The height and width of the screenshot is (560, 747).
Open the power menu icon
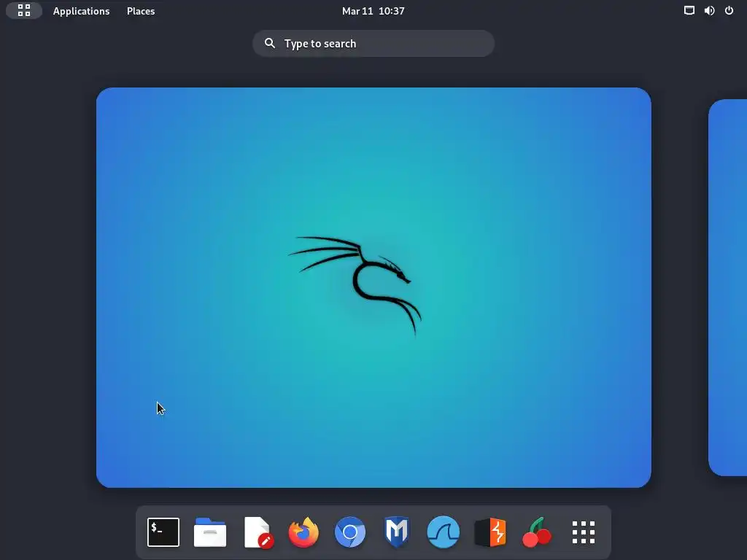(x=729, y=10)
